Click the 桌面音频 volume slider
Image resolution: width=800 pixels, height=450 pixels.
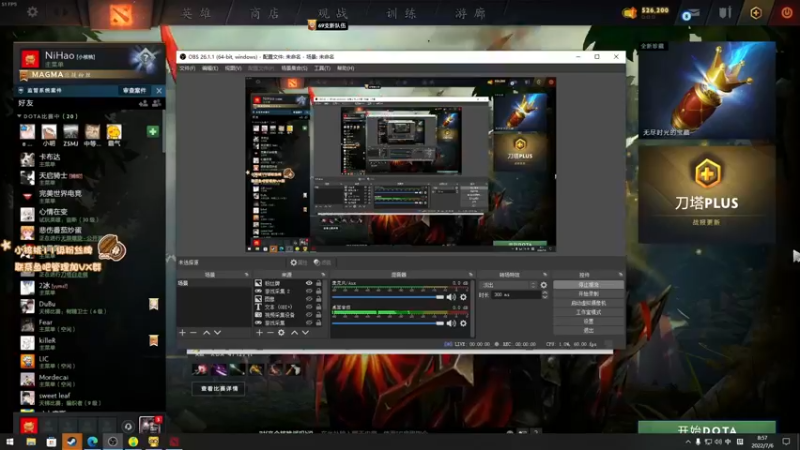pyautogui.click(x=388, y=323)
